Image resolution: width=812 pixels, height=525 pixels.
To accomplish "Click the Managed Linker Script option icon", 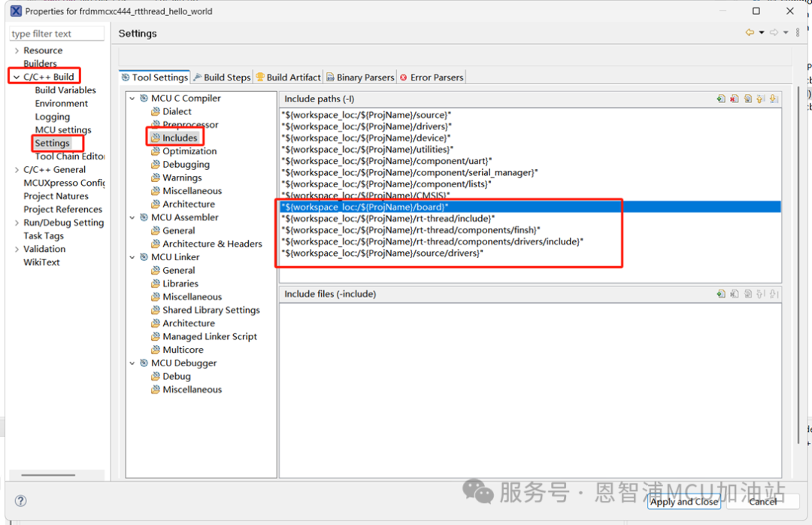I will point(156,336).
